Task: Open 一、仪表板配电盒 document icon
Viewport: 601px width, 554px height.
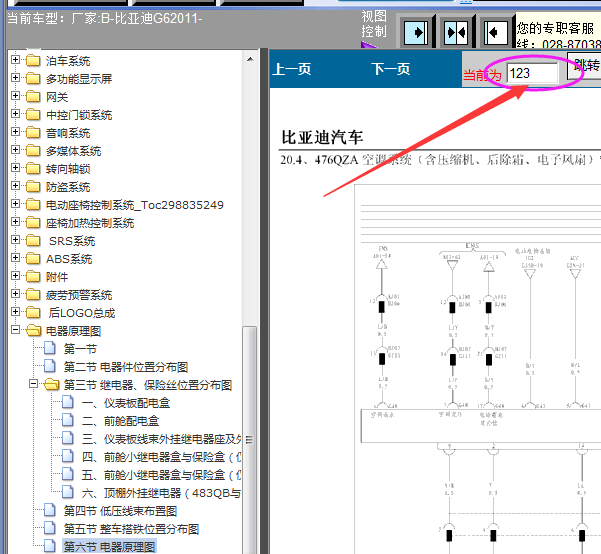Action: click(67, 402)
